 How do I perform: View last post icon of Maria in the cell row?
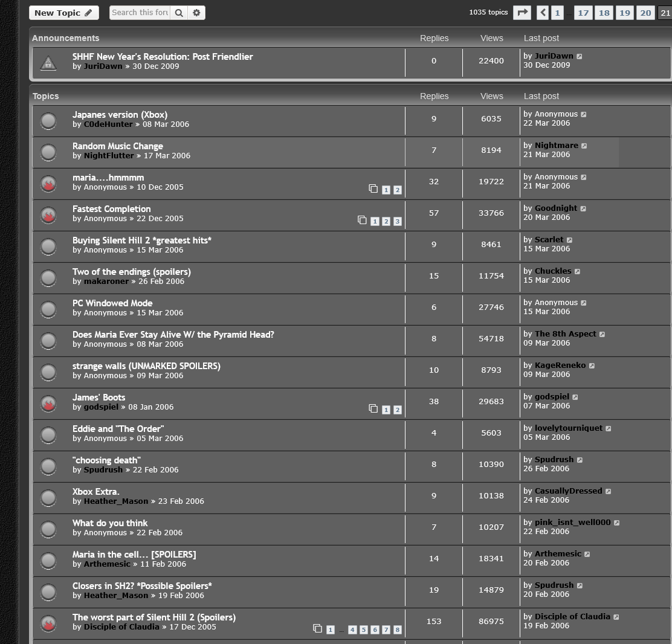coord(587,554)
